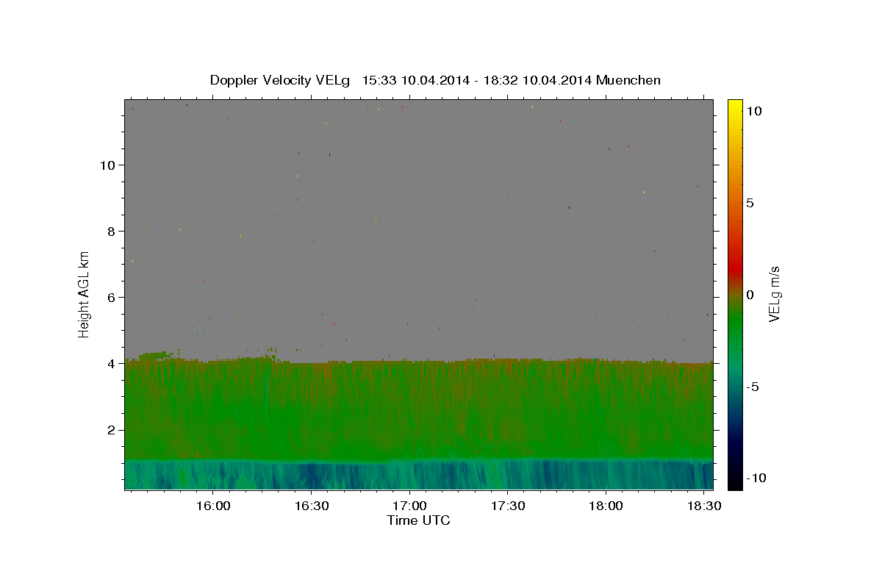Click the colorbar value 10
Viewport: 882px width, 588px height.
pos(753,110)
